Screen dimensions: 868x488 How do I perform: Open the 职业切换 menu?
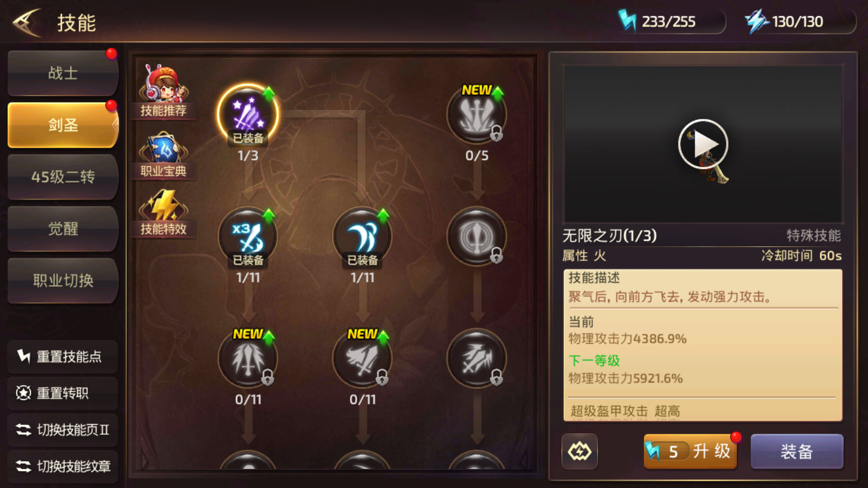click(63, 281)
